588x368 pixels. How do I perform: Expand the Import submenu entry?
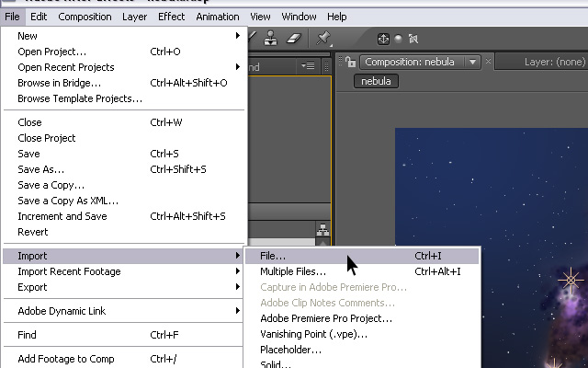(x=124, y=256)
